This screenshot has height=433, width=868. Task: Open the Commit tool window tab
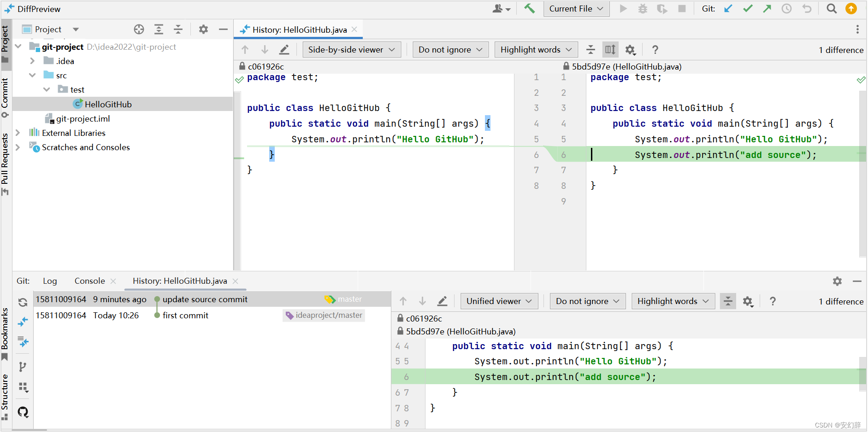[5, 98]
